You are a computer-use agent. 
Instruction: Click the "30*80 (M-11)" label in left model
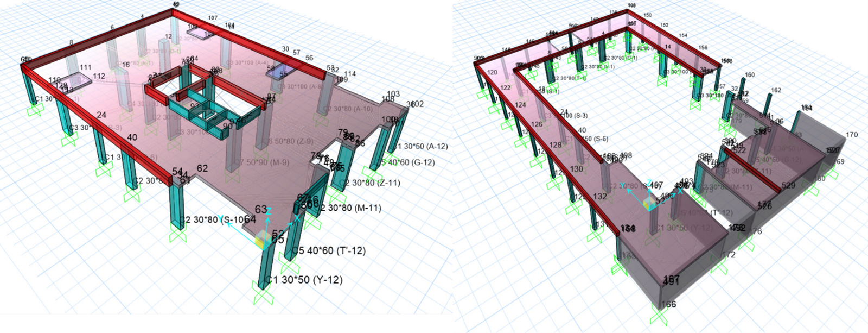pyautogui.click(x=354, y=208)
